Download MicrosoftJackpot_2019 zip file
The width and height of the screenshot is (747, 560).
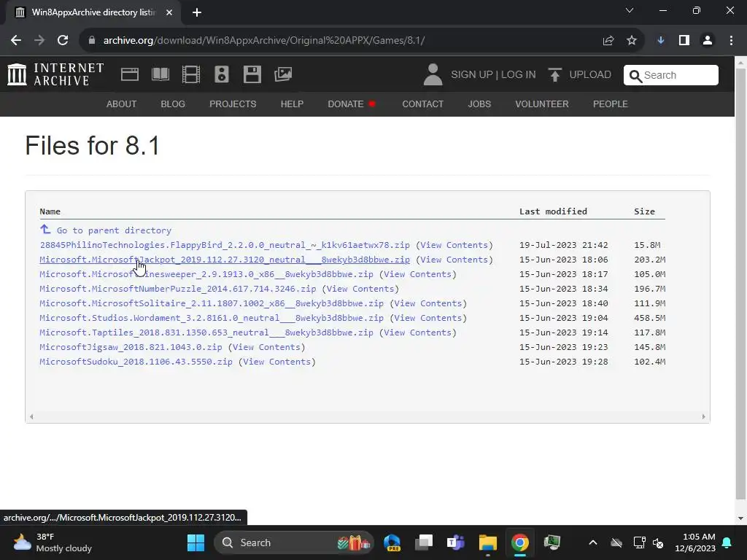click(x=225, y=260)
